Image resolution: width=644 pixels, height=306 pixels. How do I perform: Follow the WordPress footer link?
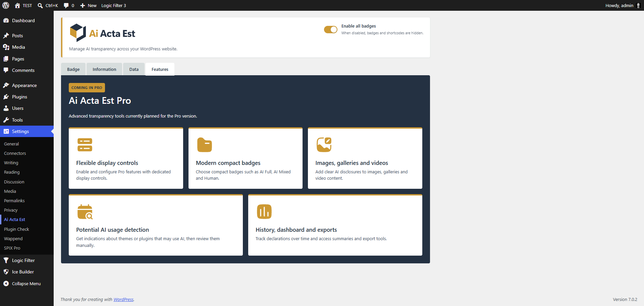[x=123, y=299]
